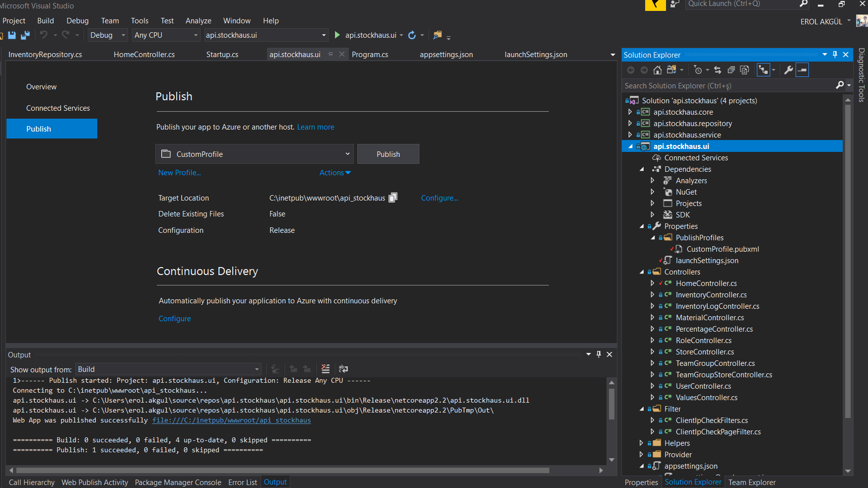This screenshot has width=868, height=488.
Task: Click Home icon in Solution Explorer
Action: [x=658, y=70]
